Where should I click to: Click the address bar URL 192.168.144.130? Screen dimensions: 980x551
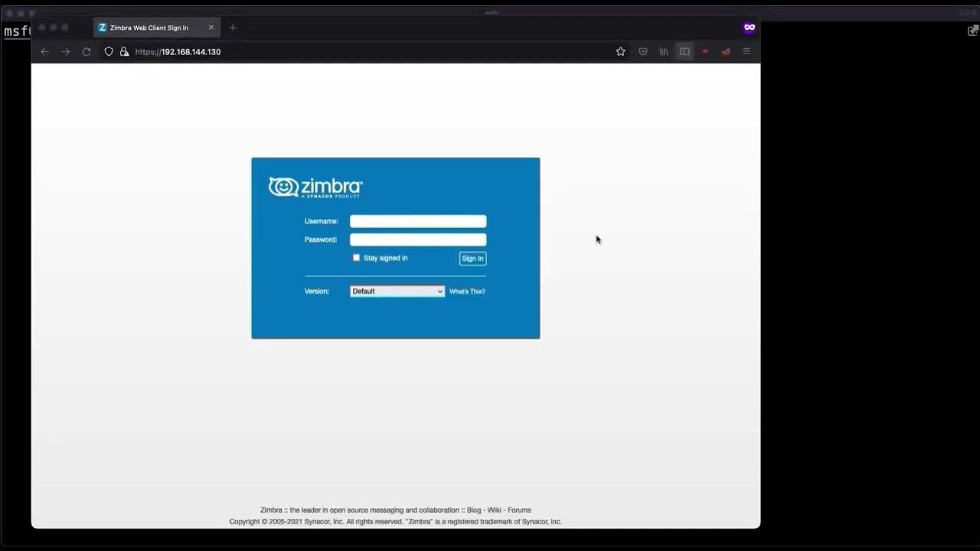178,52
